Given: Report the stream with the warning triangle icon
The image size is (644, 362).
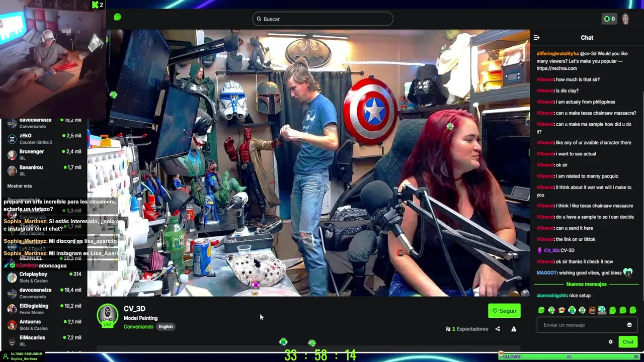Looking at the screenshot, I should pos(514,329).
